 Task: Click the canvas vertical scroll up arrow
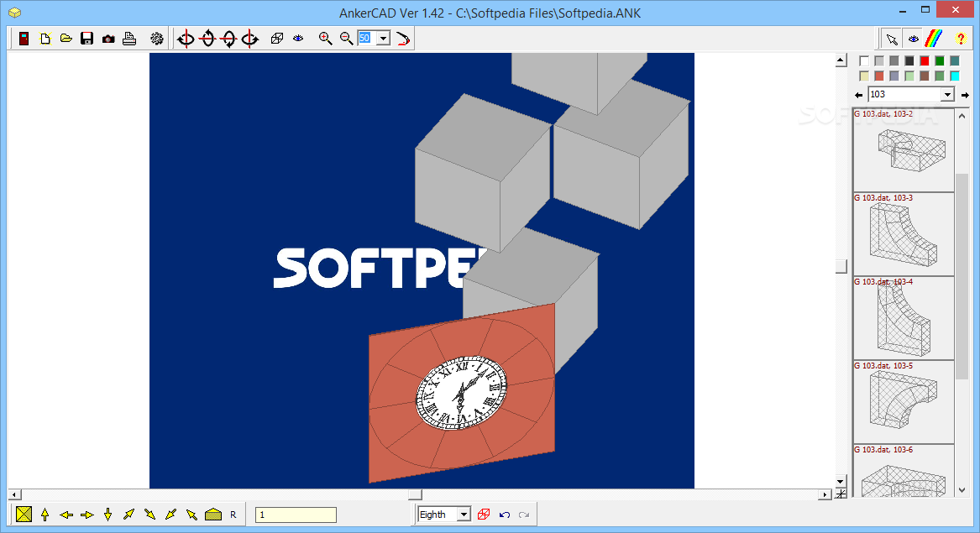click(841, 60)
